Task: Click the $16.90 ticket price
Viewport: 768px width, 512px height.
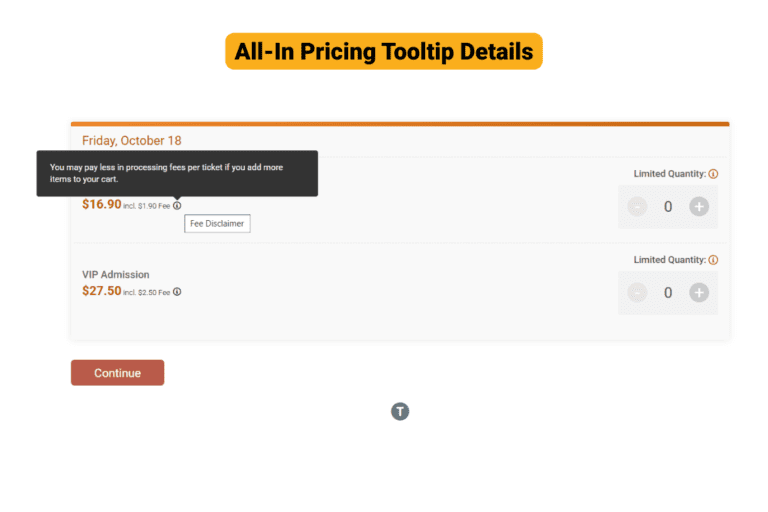Action: point(101,204)
